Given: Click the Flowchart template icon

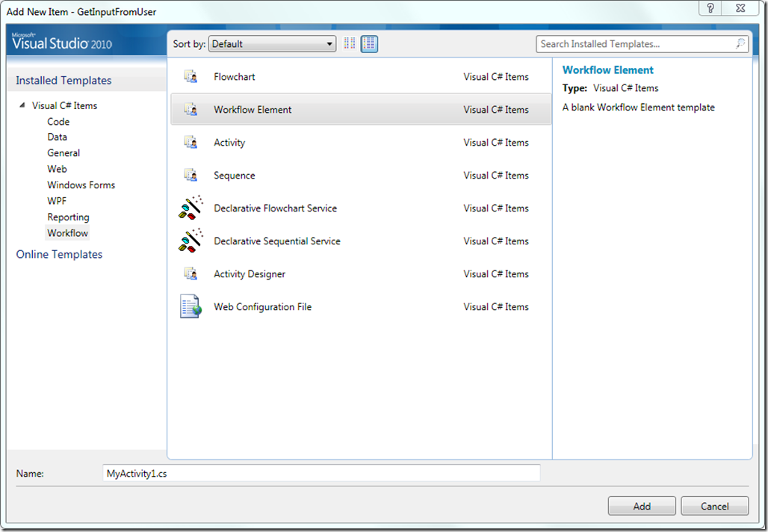Looking at the screenshot, I should (x=191, y=76).
